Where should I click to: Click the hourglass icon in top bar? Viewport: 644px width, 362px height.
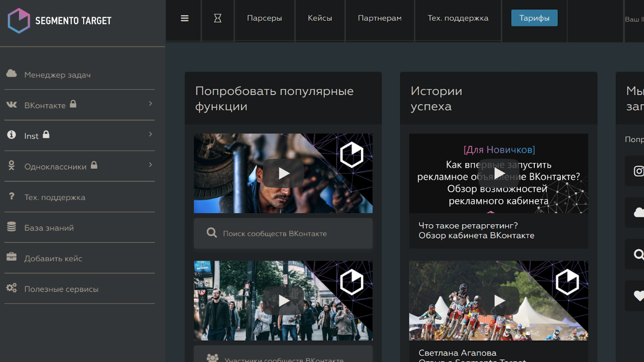click(218, 18)
